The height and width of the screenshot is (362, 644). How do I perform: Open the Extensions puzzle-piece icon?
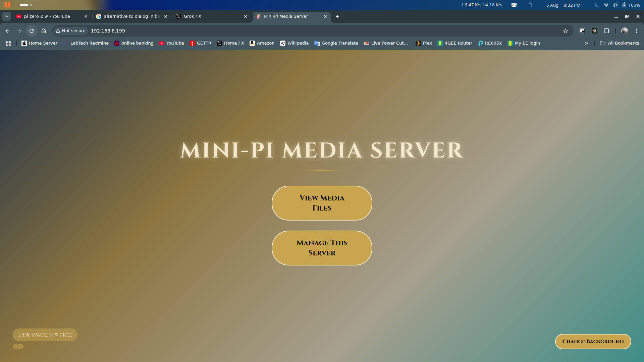click(607, 31)
